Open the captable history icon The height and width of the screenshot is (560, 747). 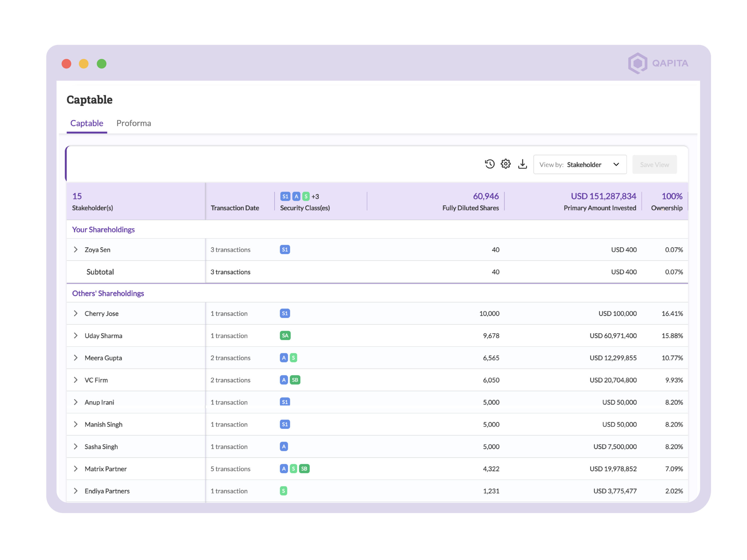click(x=490, y=164)
